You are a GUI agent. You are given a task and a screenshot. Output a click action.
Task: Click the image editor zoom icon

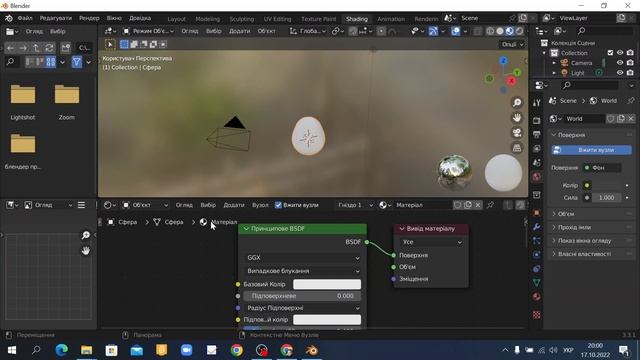85,235
